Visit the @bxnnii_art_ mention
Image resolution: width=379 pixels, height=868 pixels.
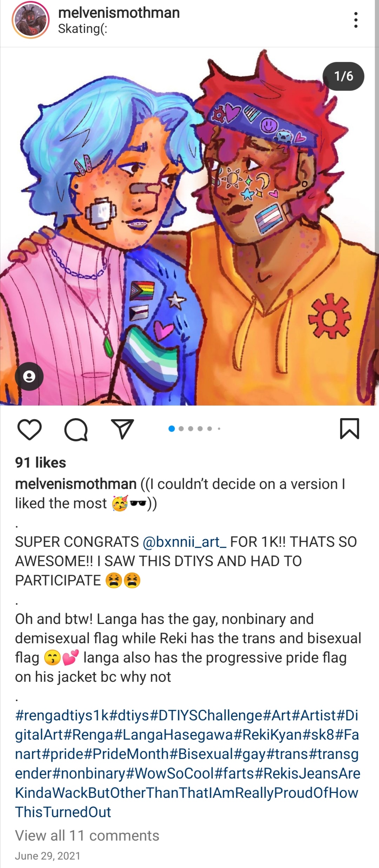point(184,542)
